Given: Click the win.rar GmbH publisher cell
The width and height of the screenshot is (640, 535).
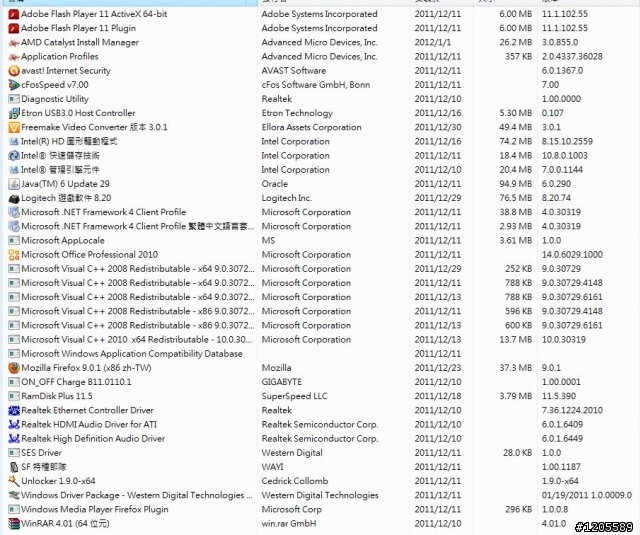Looking at the screenshot, I should coord(289,524).
